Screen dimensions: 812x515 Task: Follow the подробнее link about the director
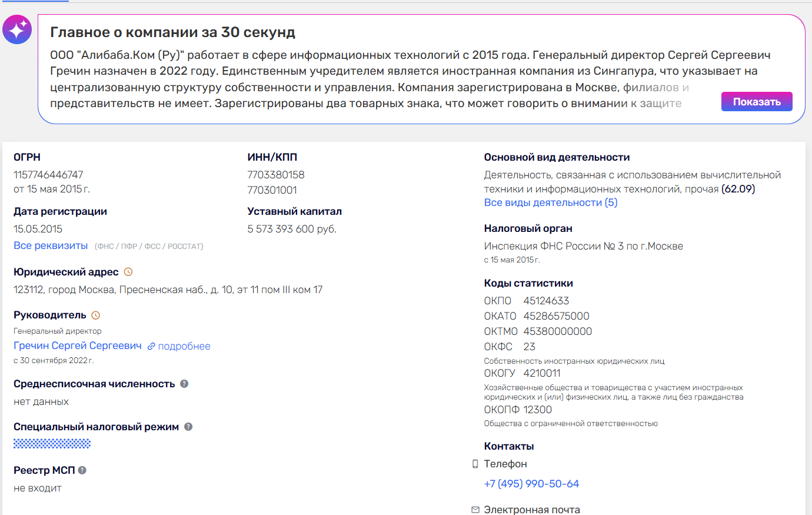184,346
